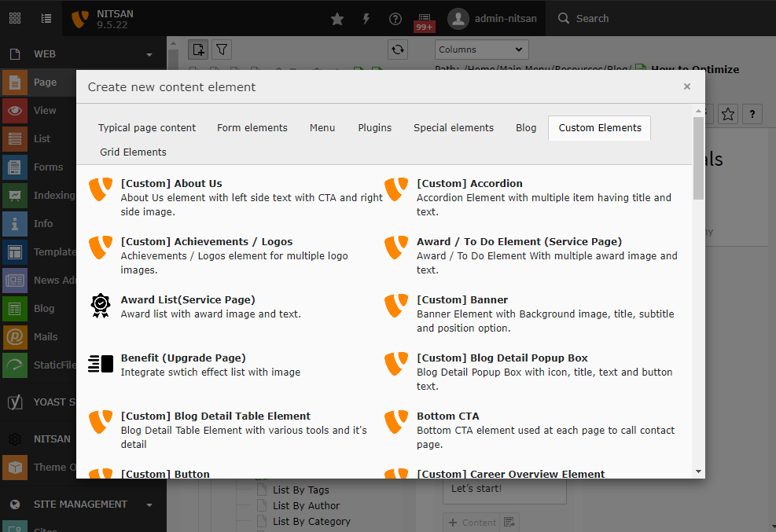Switch to Menu tab
Image resolution: width=776 pixels, height=532 pixels.
coord(322,127)
